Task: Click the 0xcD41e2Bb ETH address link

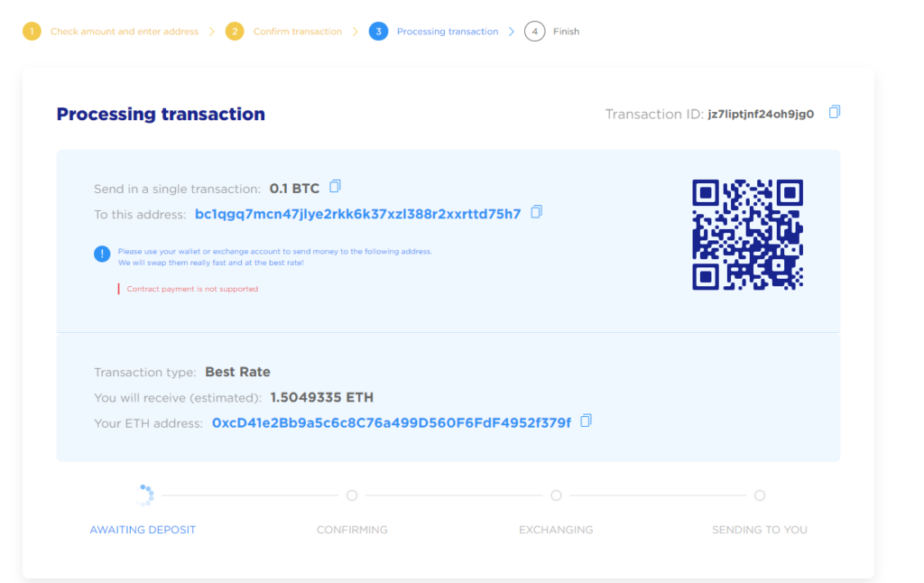Action: point(392,423)
